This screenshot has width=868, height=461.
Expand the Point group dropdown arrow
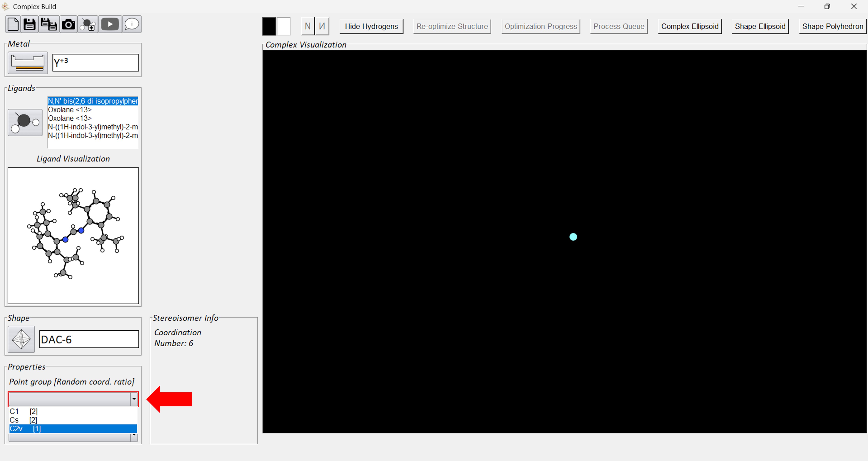click(x=134, y=399)
